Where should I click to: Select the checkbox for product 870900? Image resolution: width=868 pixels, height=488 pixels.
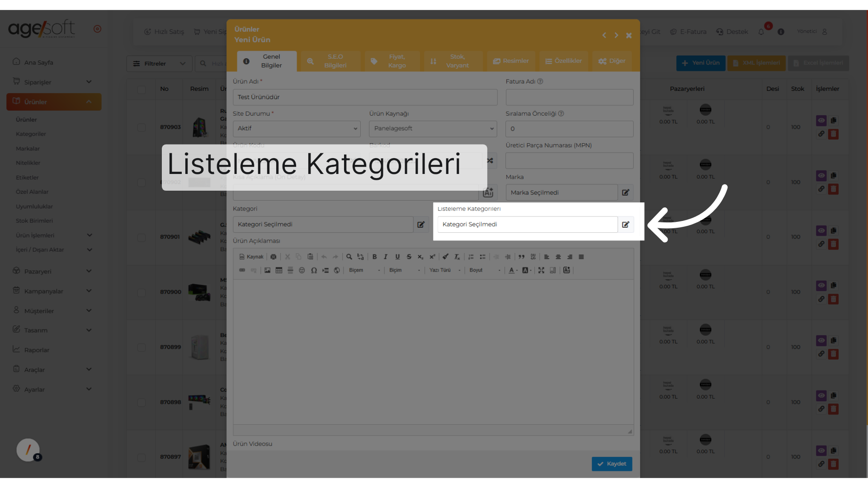pos(142,292)
